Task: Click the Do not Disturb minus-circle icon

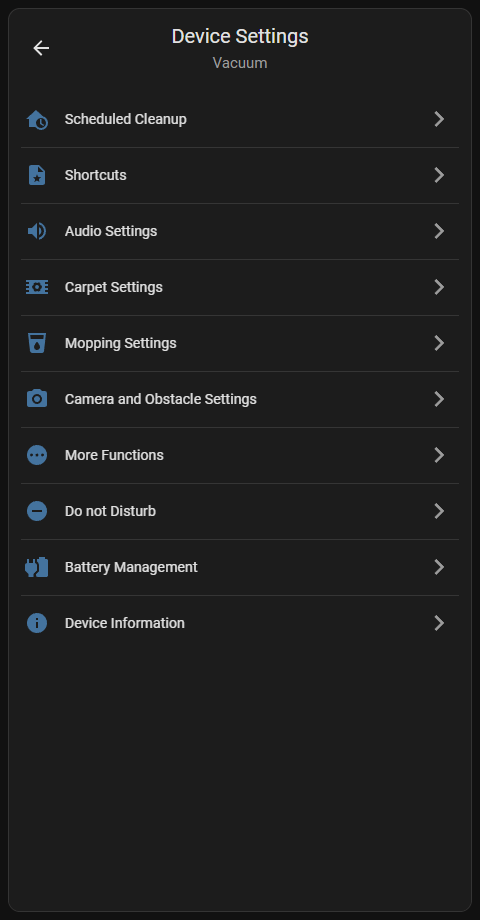Action: (x=37, y=511)
